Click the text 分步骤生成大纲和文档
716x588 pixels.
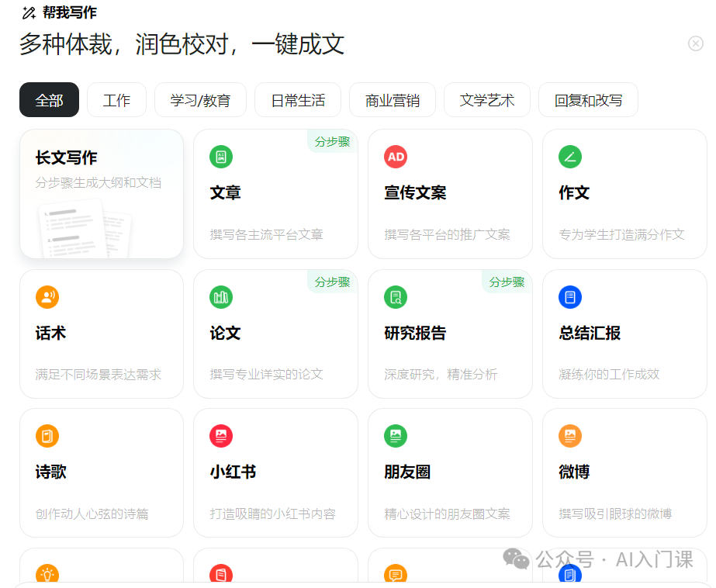pyautogui.click(x=99, y=182)
